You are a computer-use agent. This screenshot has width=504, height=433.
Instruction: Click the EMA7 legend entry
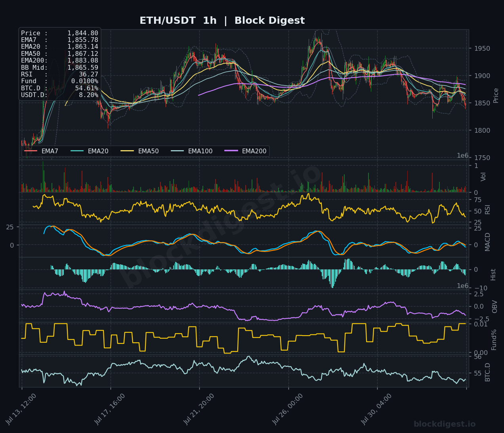point(41,151)
